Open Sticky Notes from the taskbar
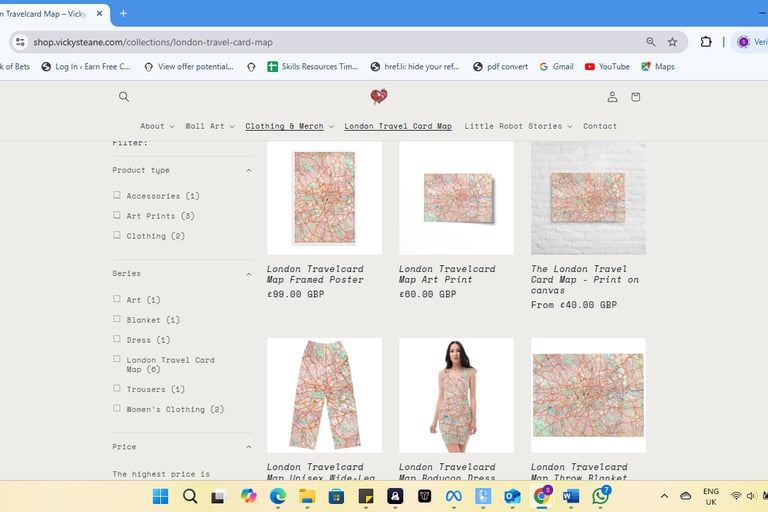The width and height of the screenshot is (768, 512). [366, 496]
